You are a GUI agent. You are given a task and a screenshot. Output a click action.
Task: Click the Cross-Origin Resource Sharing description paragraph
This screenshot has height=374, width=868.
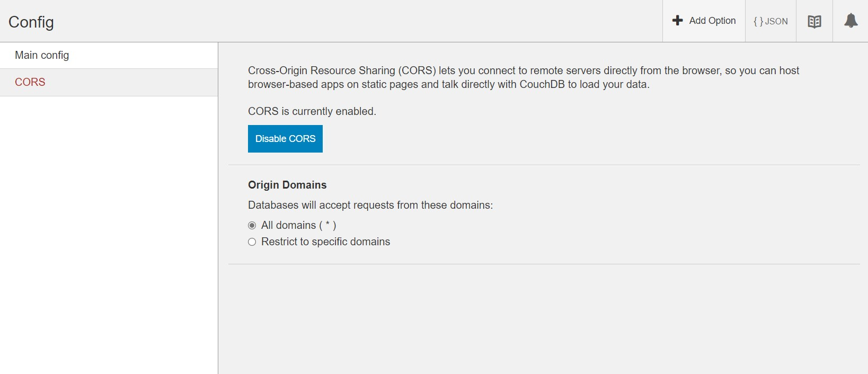523,77
